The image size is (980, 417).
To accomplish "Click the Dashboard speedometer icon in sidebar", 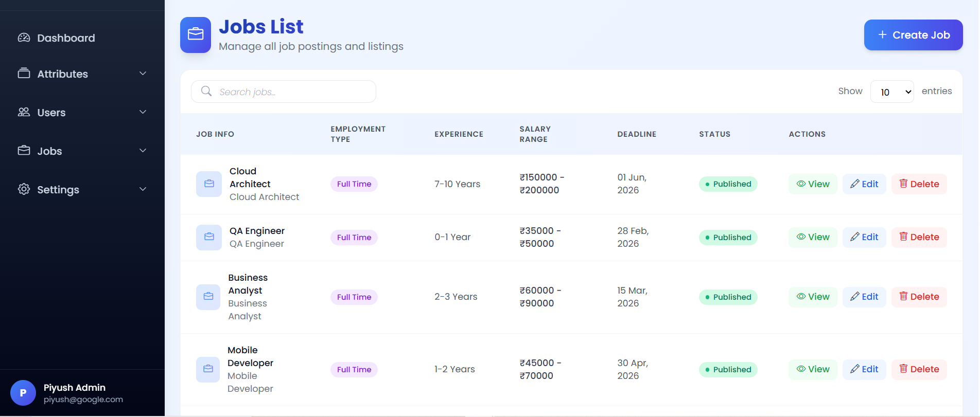I will tap(24, 38).
